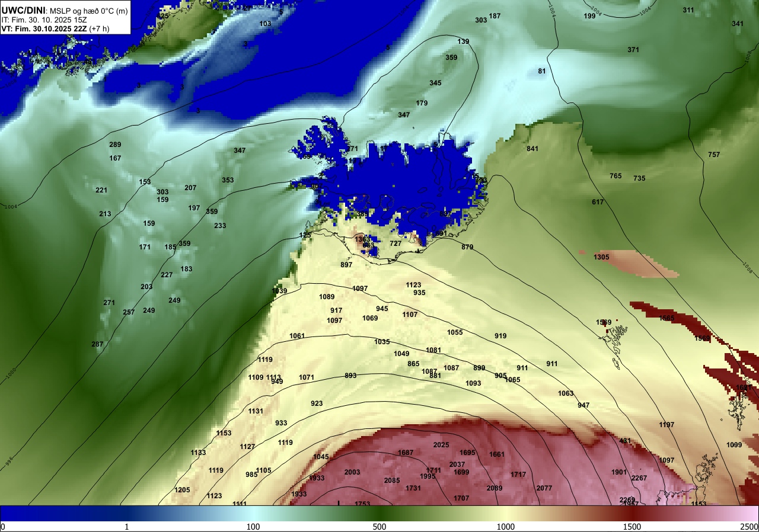Click the map value 103
The image size is (759, 532).
coord(266,24)
